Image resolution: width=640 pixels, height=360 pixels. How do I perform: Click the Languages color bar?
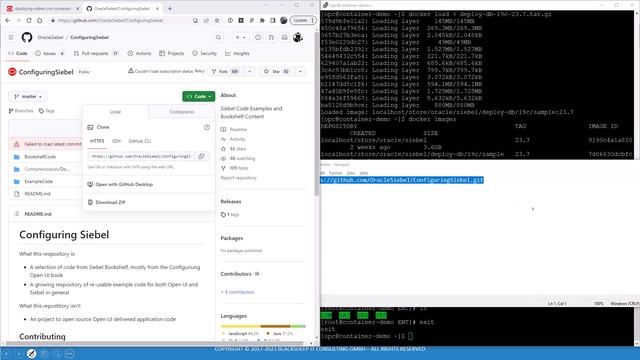pyautogui.click(x=263, y=326)
